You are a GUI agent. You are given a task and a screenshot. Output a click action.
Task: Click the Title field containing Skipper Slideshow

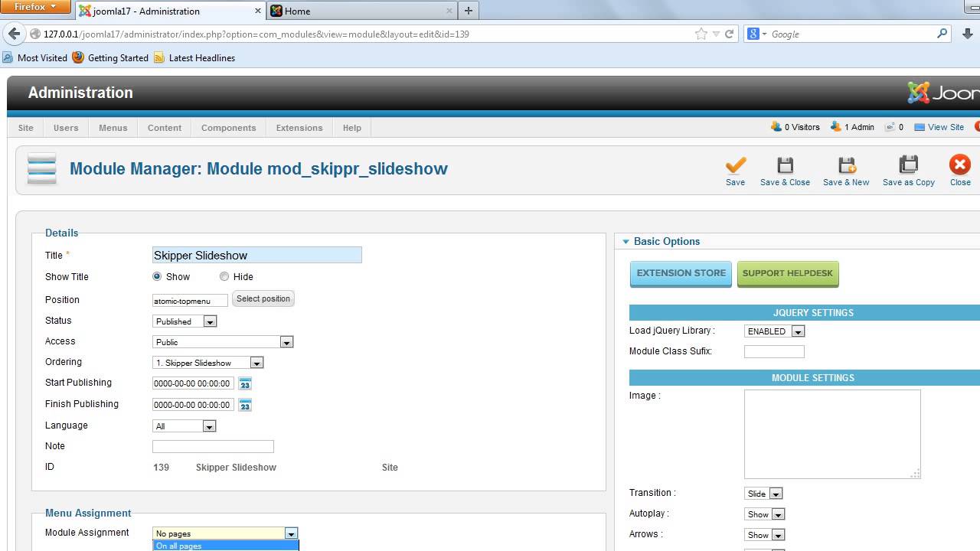coord(256,255)
